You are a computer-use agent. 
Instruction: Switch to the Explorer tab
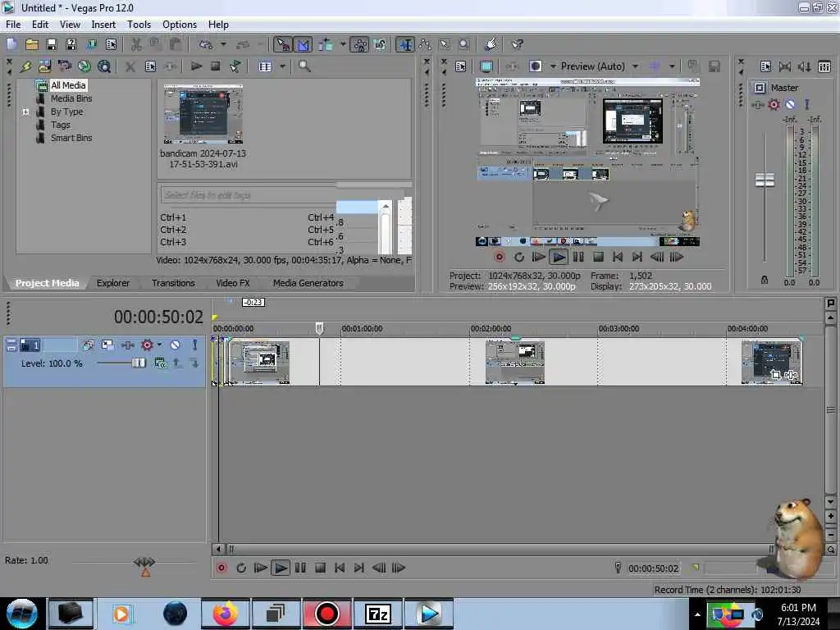[113, 283]
